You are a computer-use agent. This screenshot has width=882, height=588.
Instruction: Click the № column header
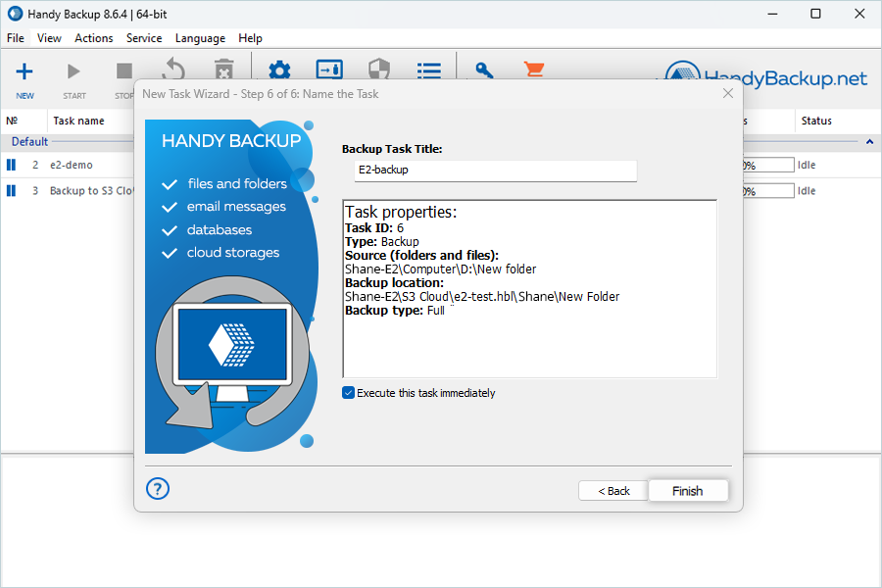click(x=12, y=121)
